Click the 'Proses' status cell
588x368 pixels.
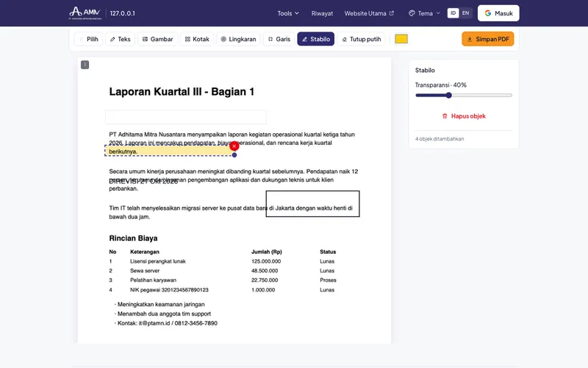point(328,280)
